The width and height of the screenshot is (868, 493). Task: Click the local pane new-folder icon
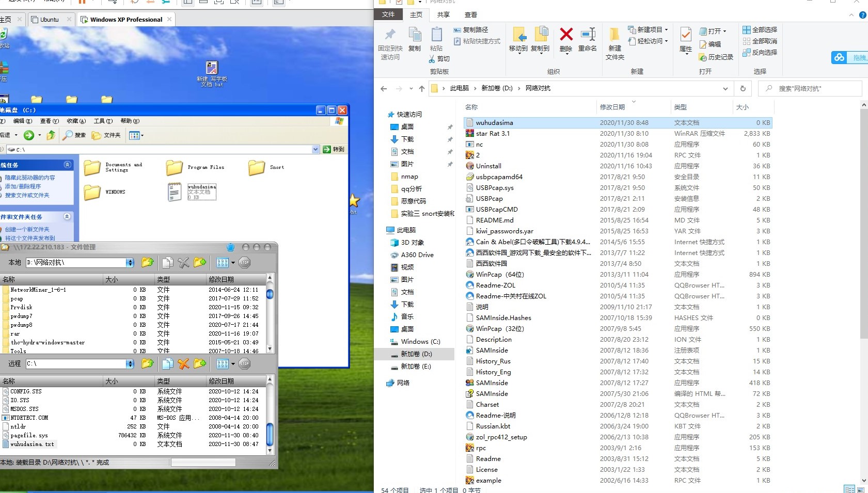pos(200,262)
